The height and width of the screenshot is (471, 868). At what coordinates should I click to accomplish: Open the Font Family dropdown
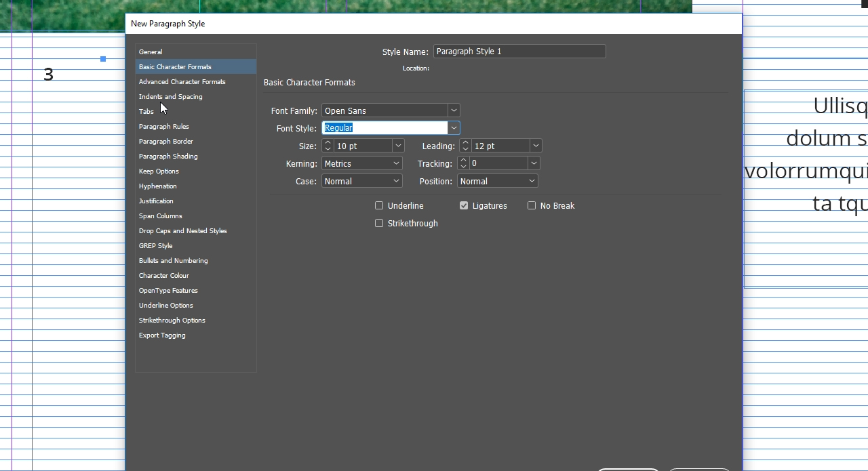(454, 110)
